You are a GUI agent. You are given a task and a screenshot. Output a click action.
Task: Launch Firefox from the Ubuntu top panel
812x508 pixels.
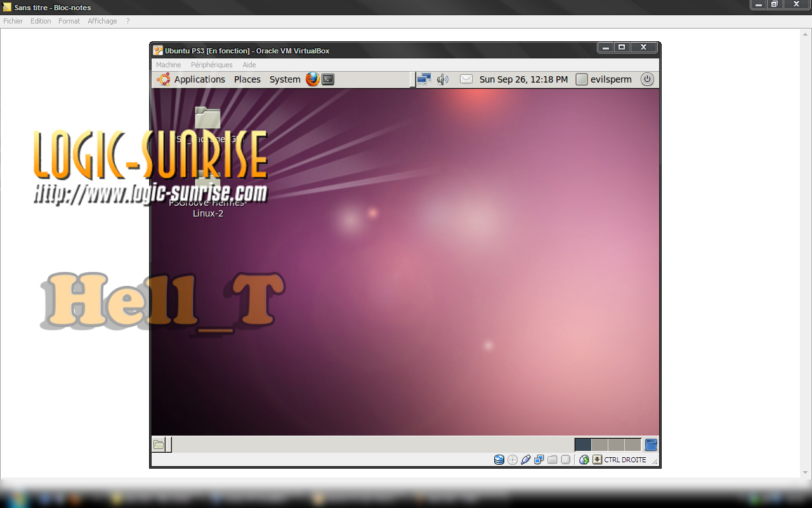pyautogui.click(x=312, y=79)
